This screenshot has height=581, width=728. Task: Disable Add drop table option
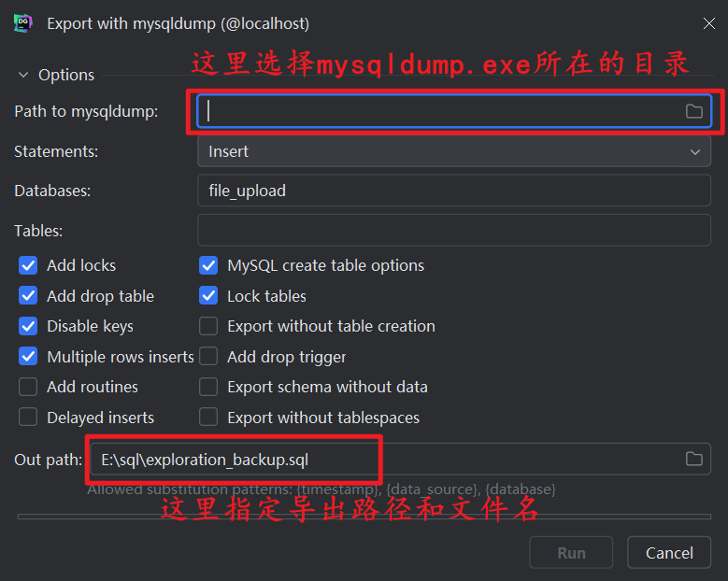tap(28, 296)
